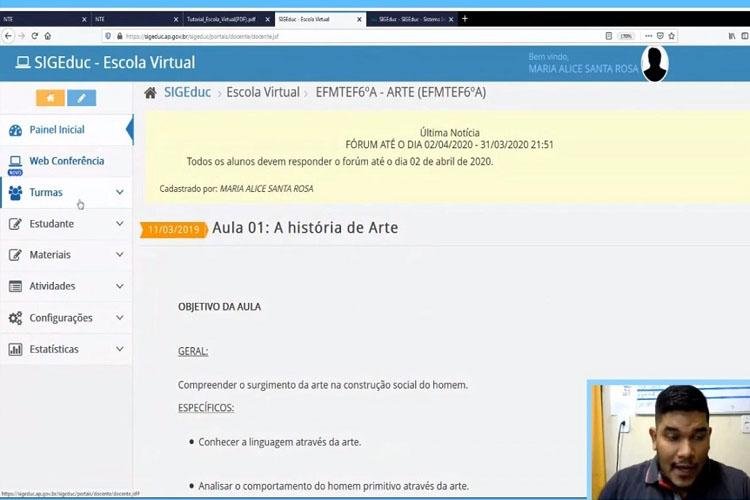Viewport: 750px width, 500px height.
Task: Click the OBJETIVO DA AULA heading text
Action: [220, 307]
